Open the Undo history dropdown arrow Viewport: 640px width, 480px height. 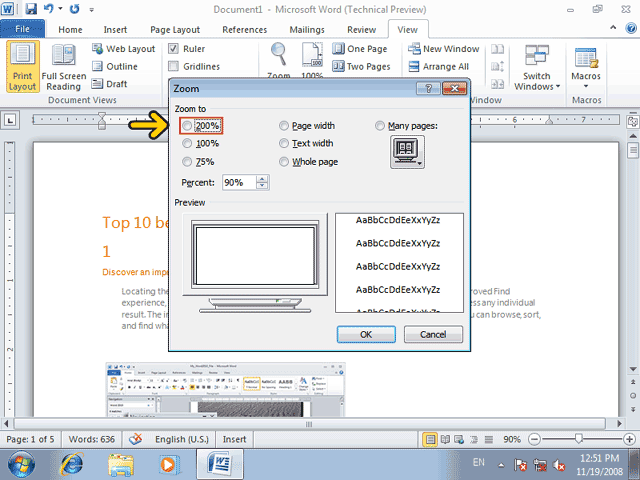(60, 9)
